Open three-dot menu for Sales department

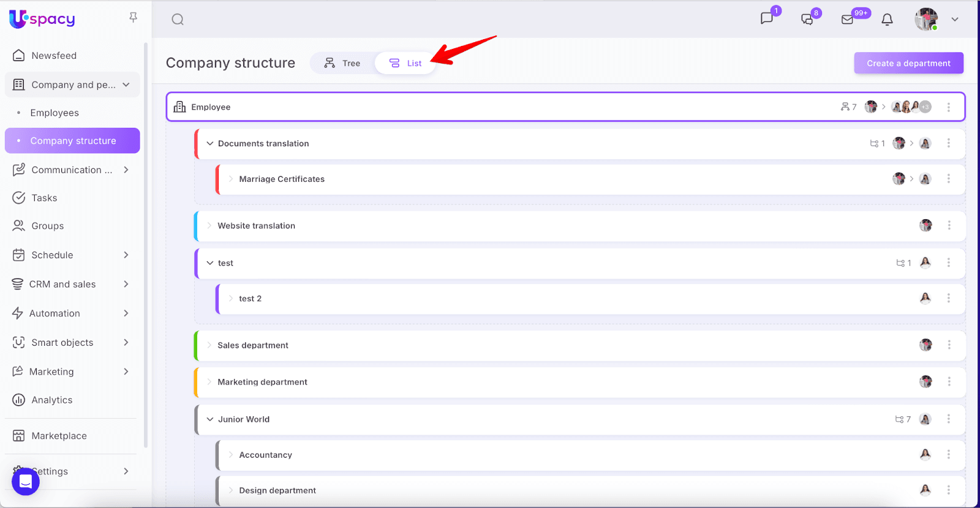949,345
